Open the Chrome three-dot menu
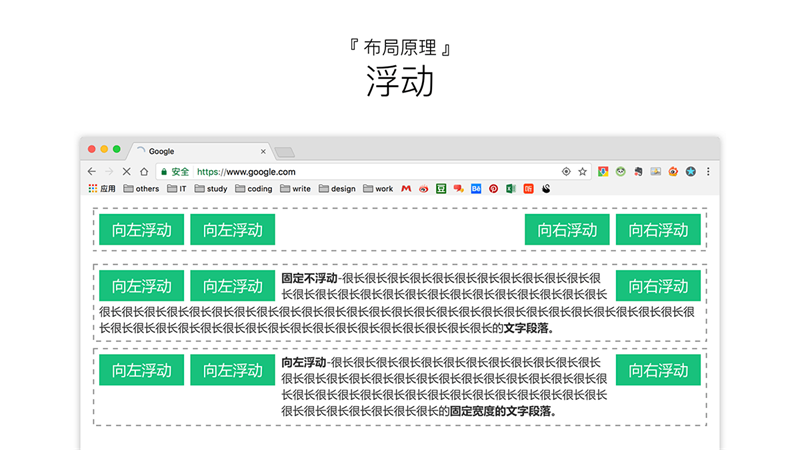 708,171
